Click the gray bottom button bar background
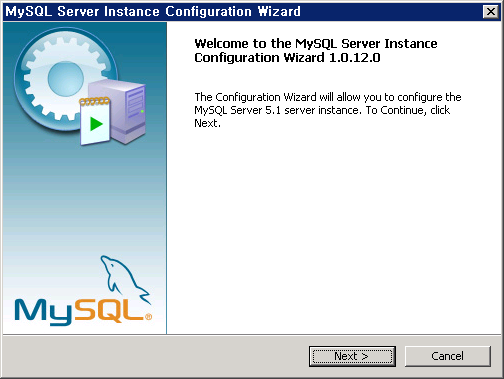 pyautogui.click(x=153, y=356)
